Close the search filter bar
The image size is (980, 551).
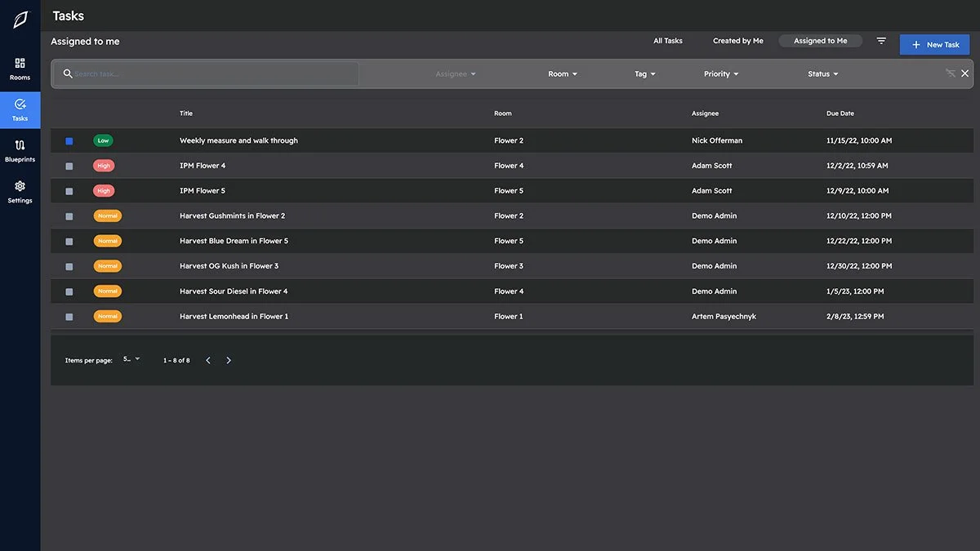tap(964, 73)
